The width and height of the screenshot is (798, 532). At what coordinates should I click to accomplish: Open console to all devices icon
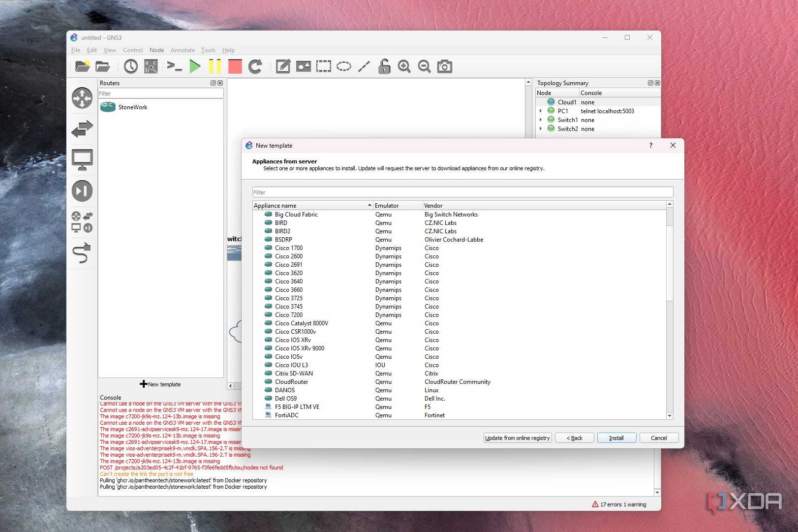pyautogui.click(x=174, y=66)
